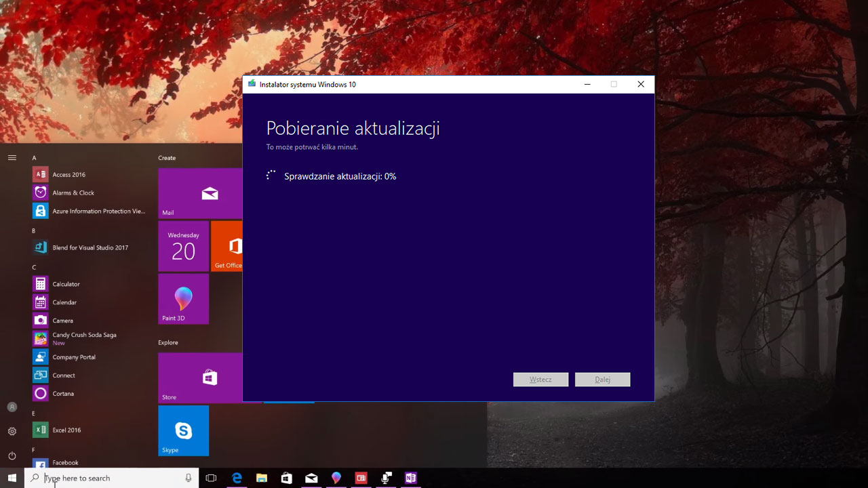Launch Excel 2016

(88, 430)
